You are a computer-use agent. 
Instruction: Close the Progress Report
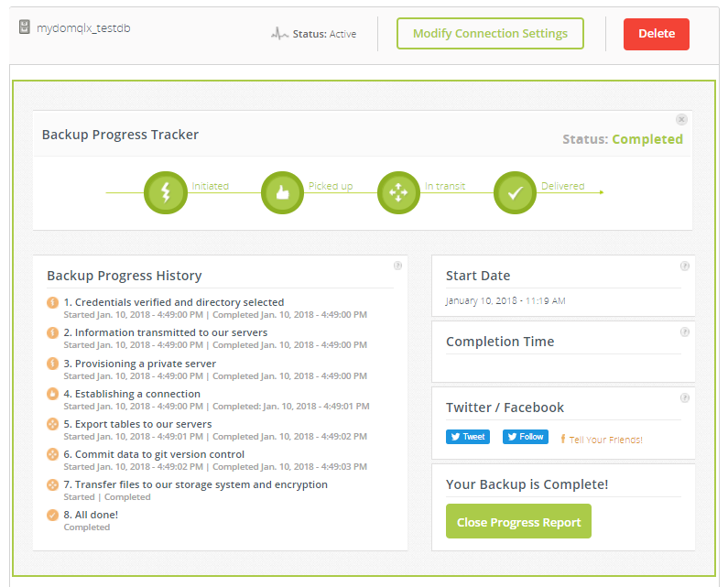(x=518, y=522)
